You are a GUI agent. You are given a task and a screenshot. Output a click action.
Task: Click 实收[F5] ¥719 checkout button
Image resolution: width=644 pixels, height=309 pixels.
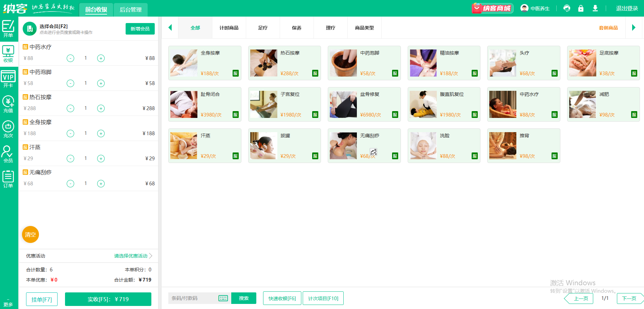tap(108, 299)
